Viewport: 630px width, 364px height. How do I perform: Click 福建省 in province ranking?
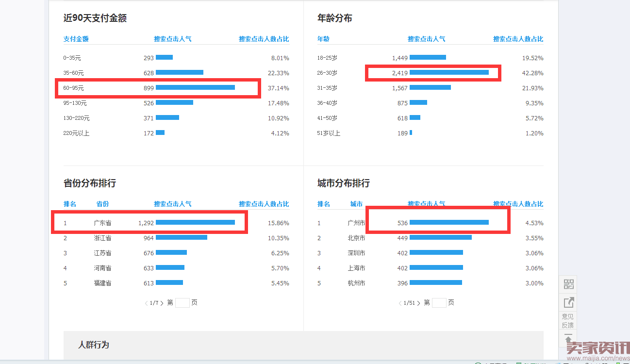[103, 283]
